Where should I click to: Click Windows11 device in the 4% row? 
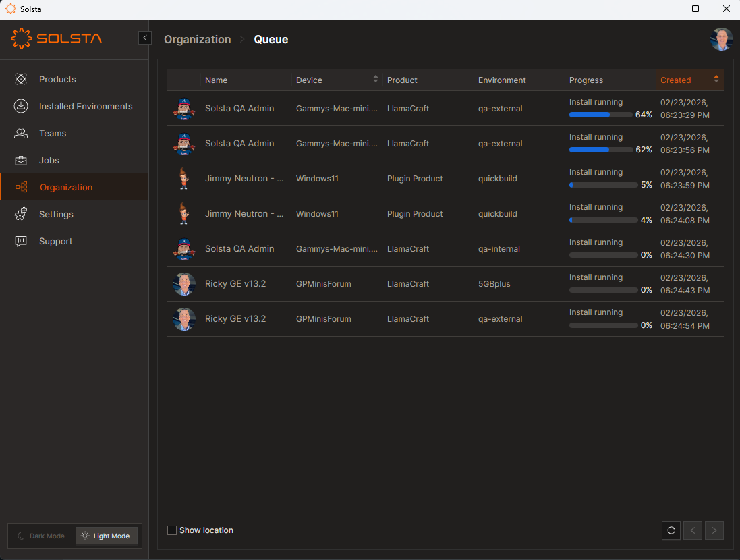pos(317,213)
